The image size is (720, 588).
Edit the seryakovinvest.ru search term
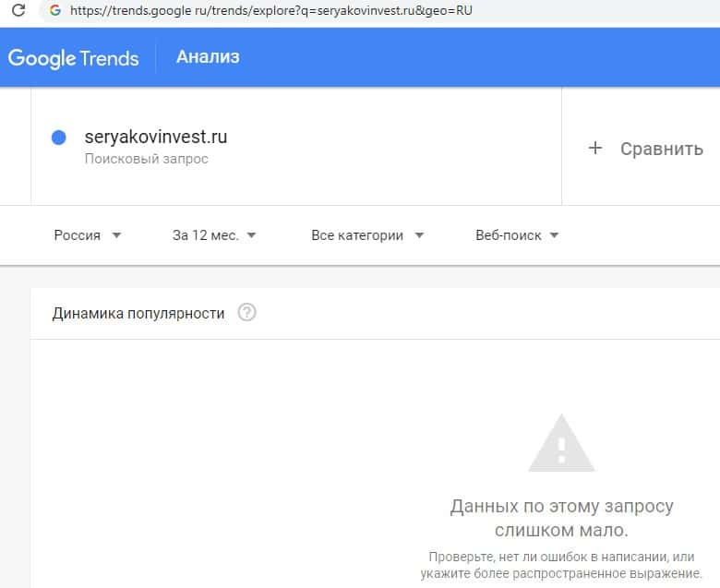click(155, 138)
